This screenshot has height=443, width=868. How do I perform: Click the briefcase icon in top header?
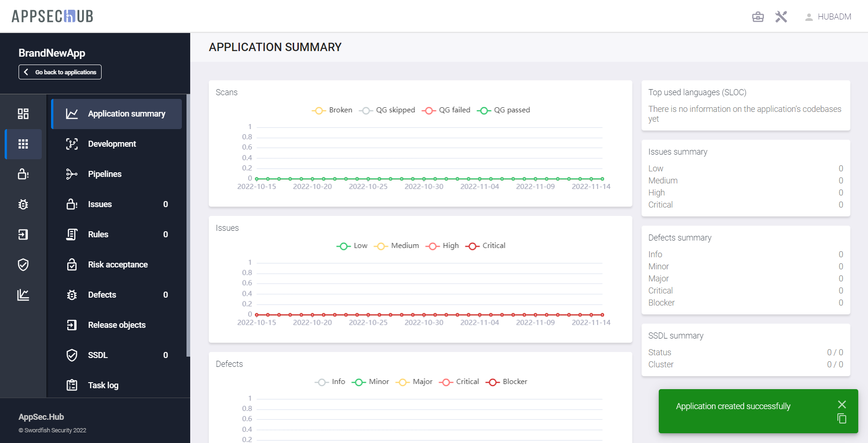pyautogui.click(x=758, y=17)
